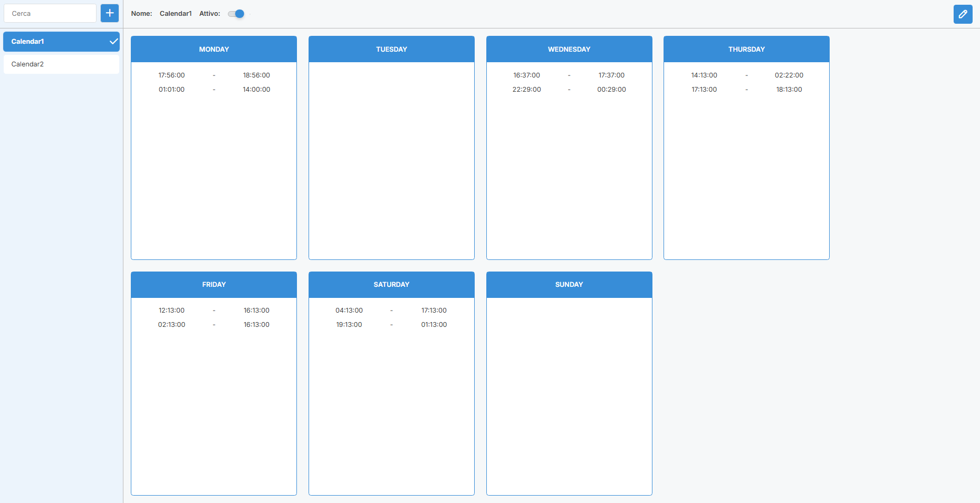Select Calendar2 in the sidebar list
This screenshot has height=503, width=980.
tap(61, 64)
